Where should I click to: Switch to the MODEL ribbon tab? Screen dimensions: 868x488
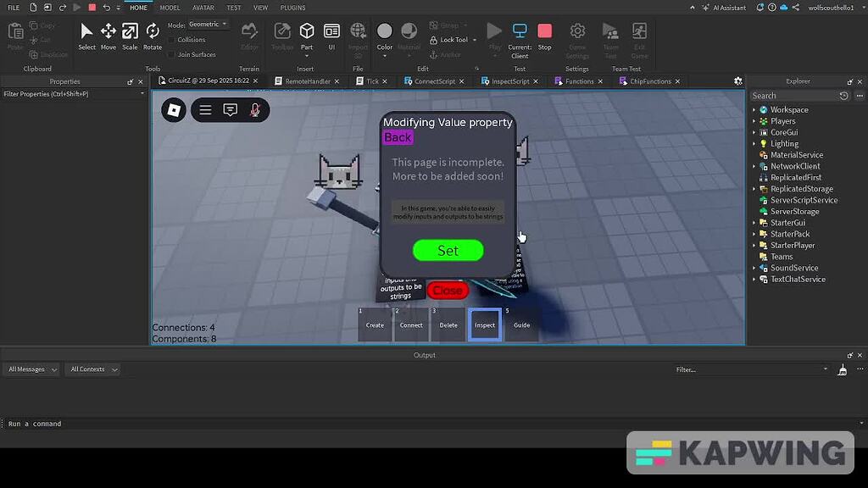click(170, 8)
